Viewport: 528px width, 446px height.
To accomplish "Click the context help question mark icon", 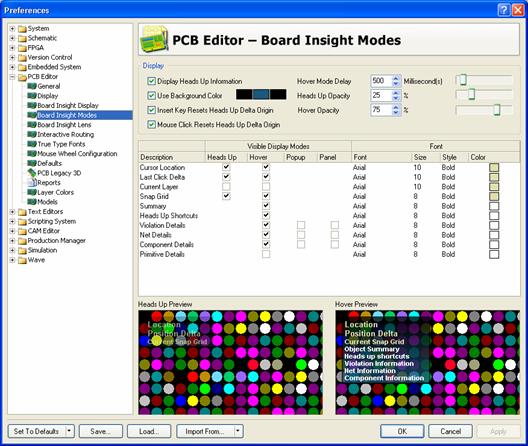I will click(504, 10).
